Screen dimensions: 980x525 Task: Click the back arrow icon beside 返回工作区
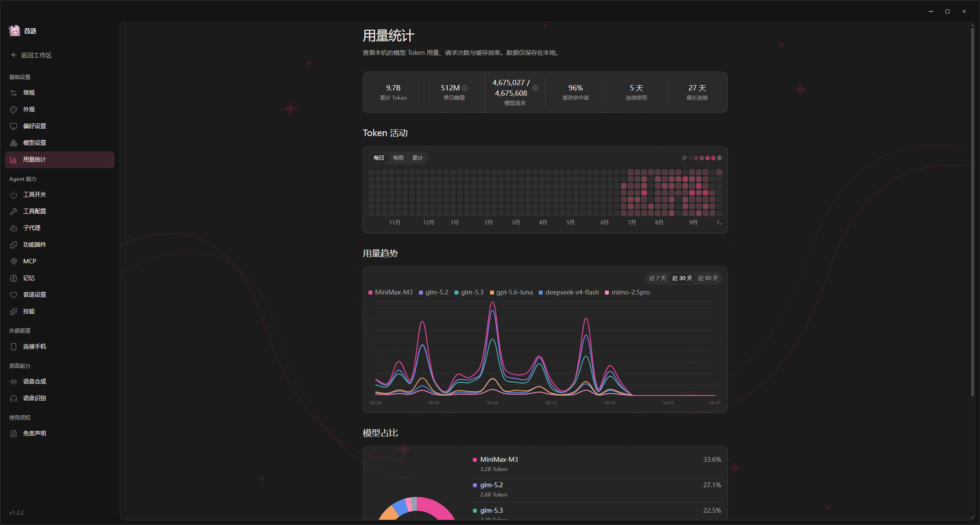coord(14,55)
